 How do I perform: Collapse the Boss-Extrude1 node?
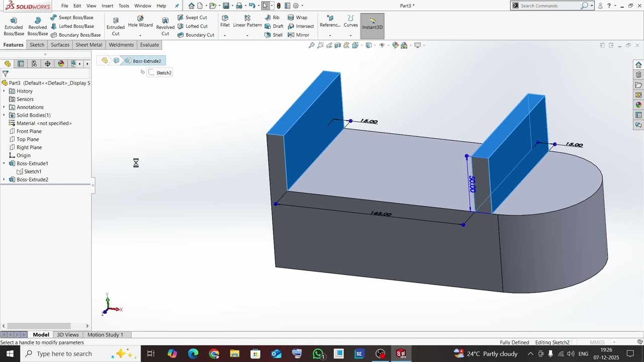[x=4, y=163]
